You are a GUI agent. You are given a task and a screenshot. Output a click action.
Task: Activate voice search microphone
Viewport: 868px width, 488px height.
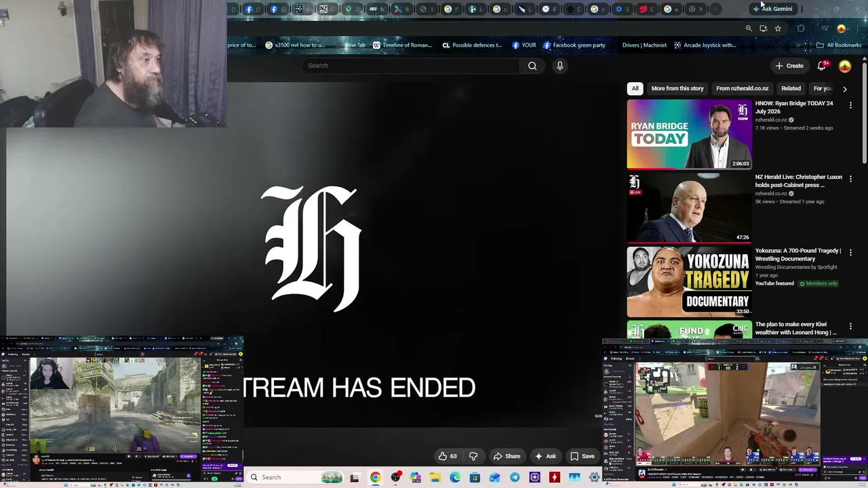[559, 66]
